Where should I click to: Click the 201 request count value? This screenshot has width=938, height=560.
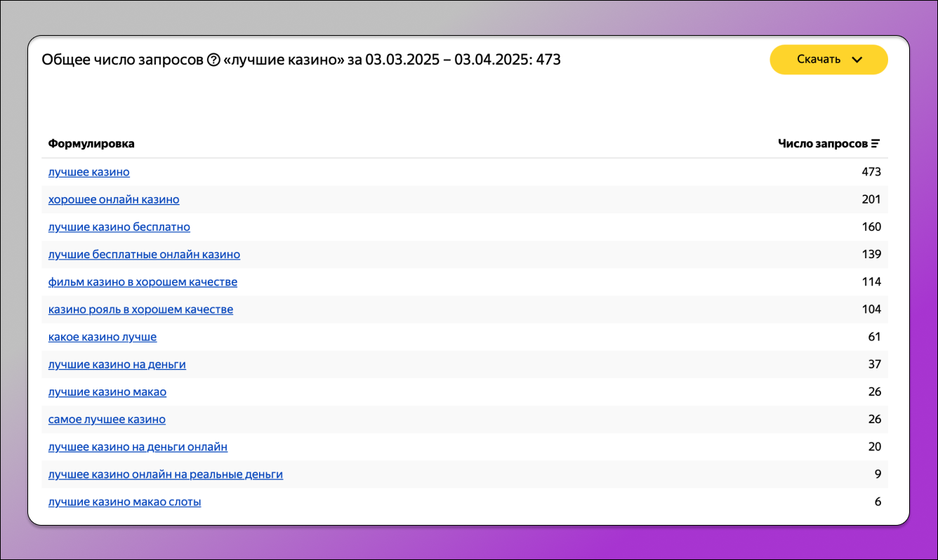click(871, 199)
